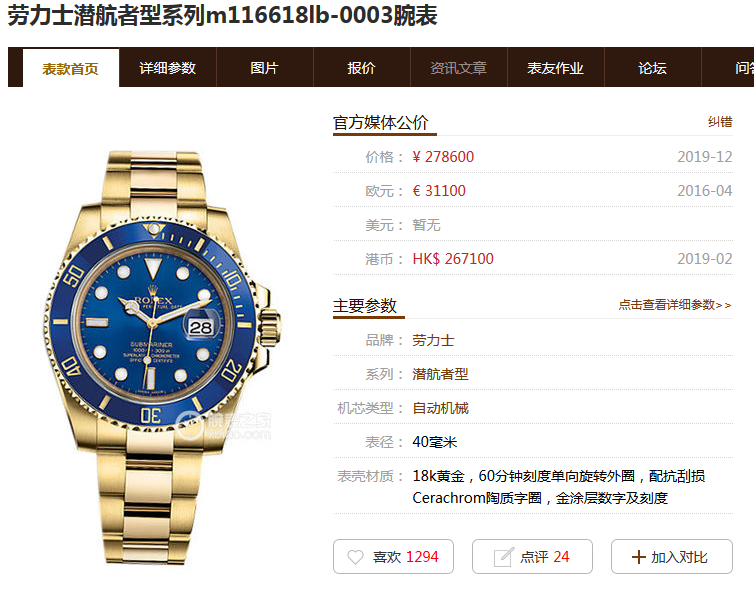Select the 资讯文章 tab
754x596 pixels.
(459, 68)
